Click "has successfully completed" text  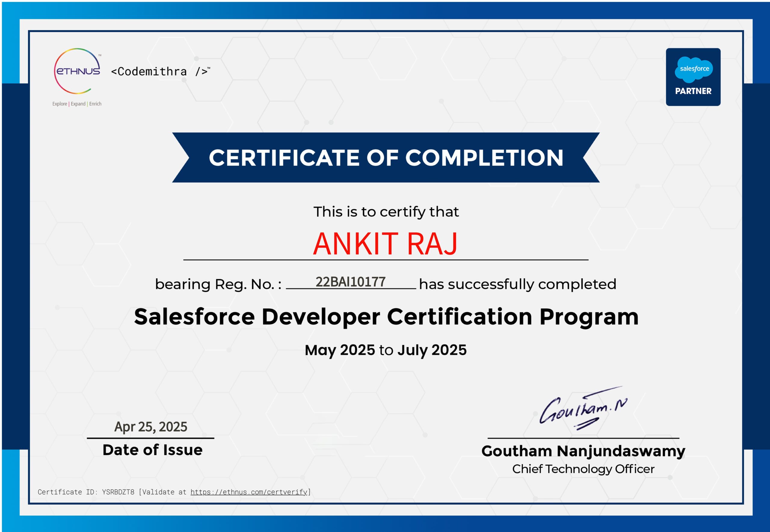[518, 285]
